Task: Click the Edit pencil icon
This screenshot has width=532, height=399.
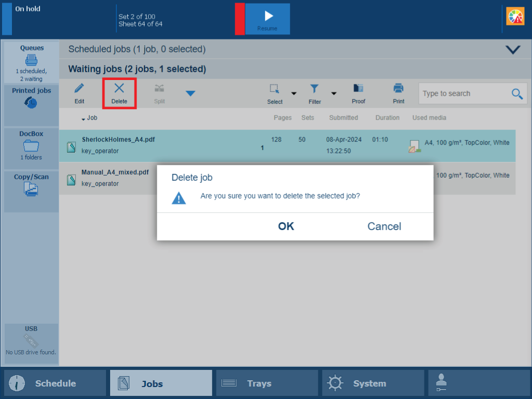Action: pyautogui.click(x=79, y=93)
